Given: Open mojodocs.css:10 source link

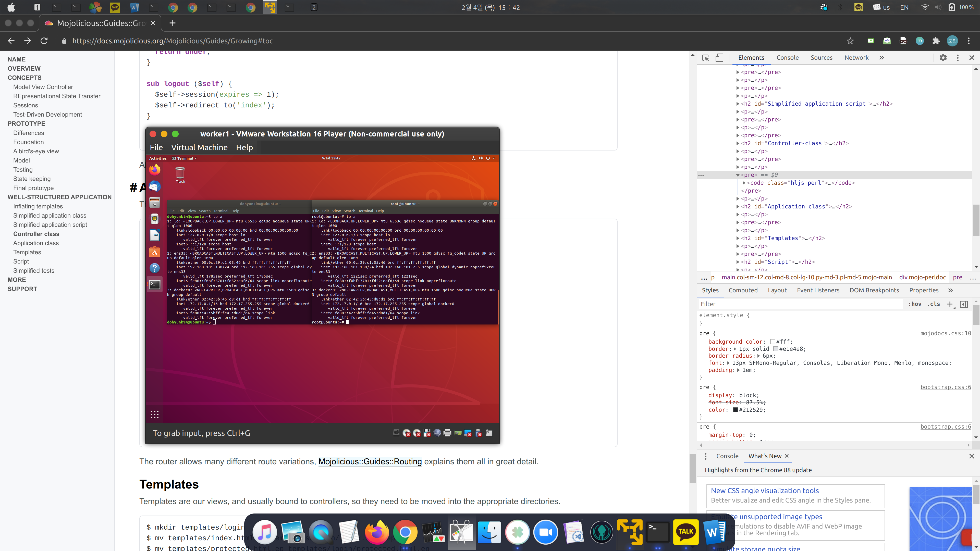Looking at the screenshot, I should point(946,333).
